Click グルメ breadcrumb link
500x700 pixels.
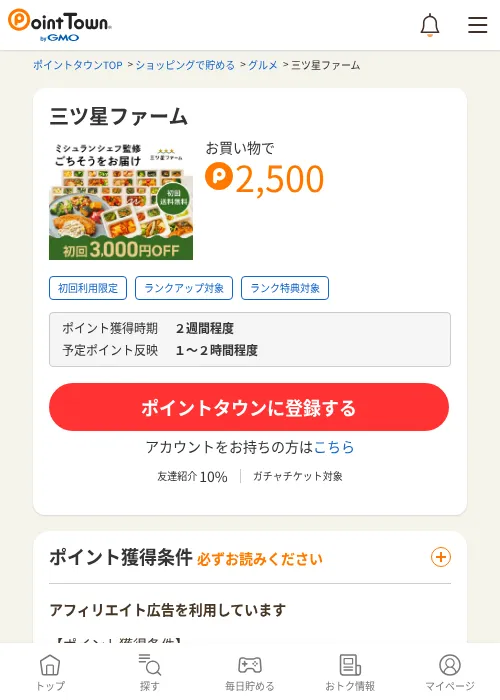(262, 65)
